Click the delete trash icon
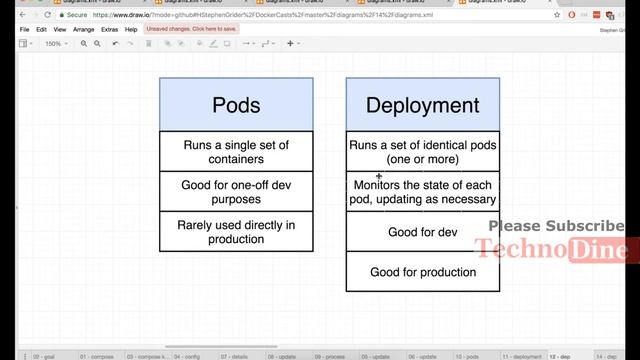The image size is (640, 360). click(x=149, y=43)
